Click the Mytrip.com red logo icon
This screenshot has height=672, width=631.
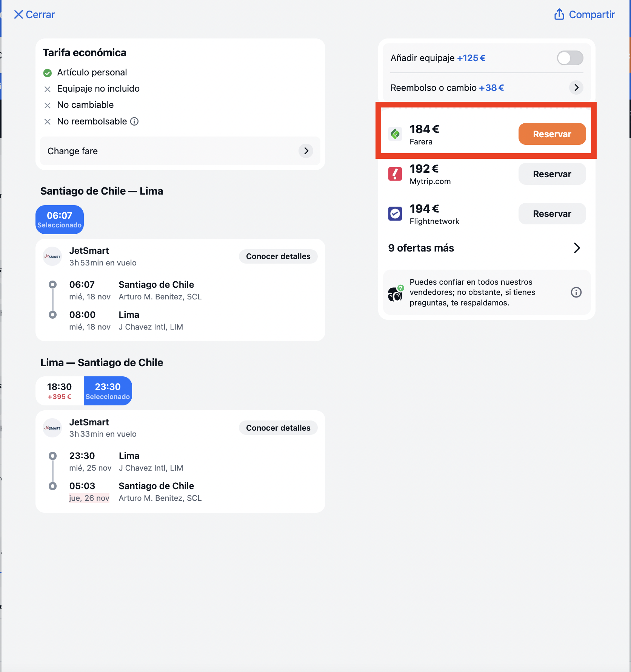pyautogui.click(x=395, y=174)
